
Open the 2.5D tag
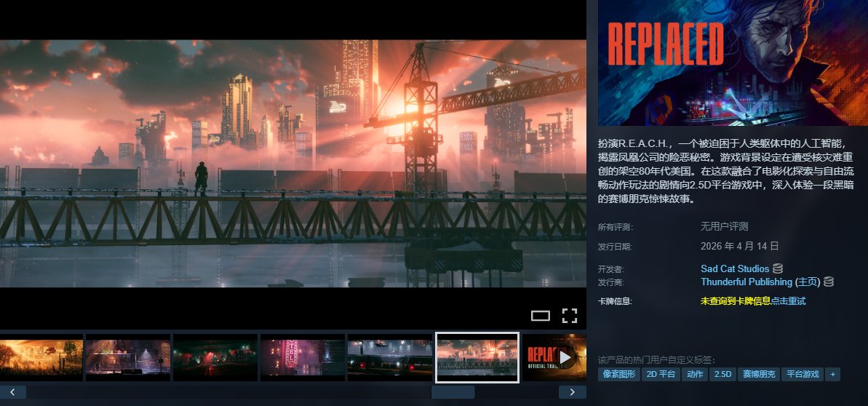(x=722, y=375)
